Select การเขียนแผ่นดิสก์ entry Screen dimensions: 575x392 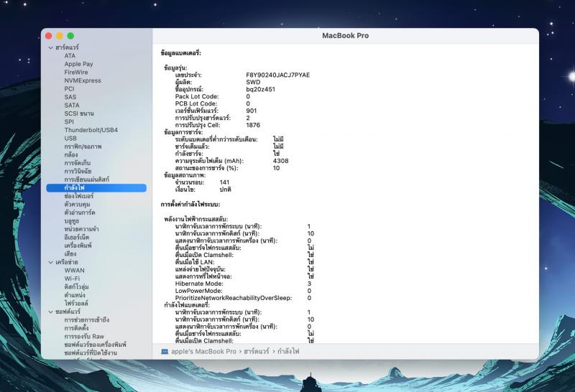tap(86, 179)
